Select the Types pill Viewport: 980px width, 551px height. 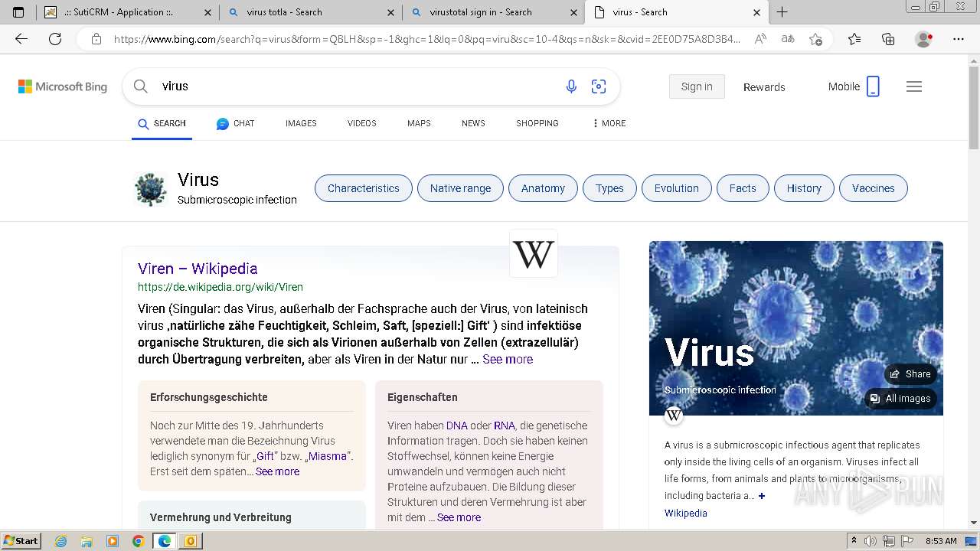pyautogui.click(x=609, y=188)
